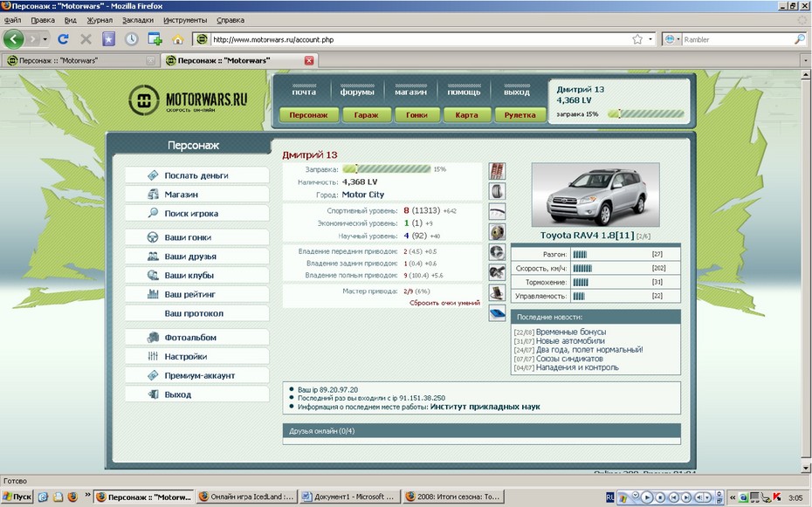
Task: Open bookmarks star toolbar icon
Action: point(109,38)
